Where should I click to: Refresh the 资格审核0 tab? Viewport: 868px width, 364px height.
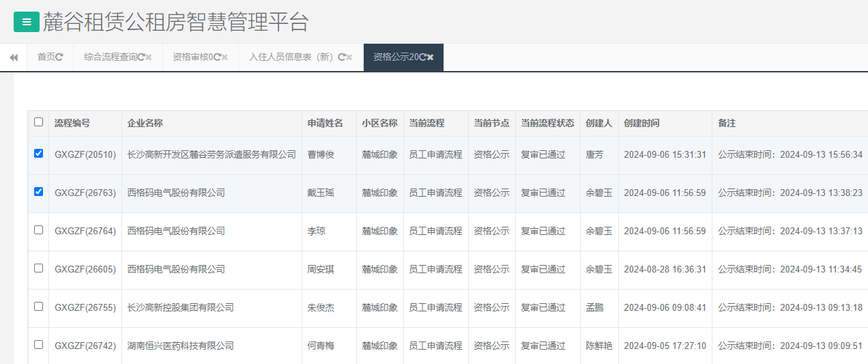click(x=217, y=57)
